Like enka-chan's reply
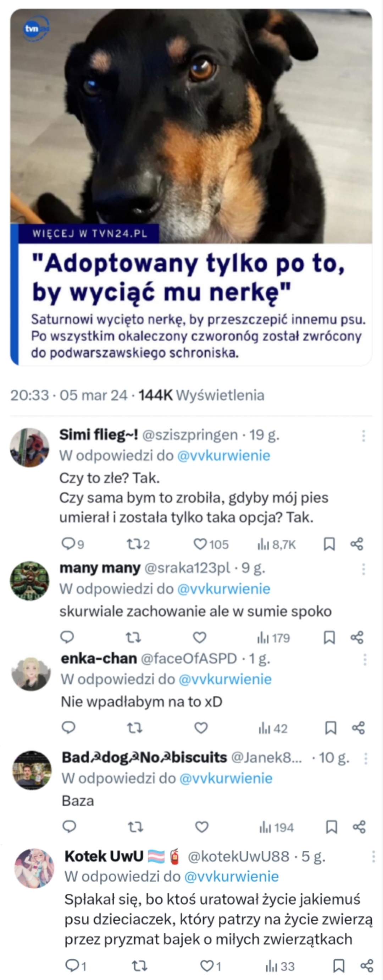383x980 pixels. pos(201,728)
